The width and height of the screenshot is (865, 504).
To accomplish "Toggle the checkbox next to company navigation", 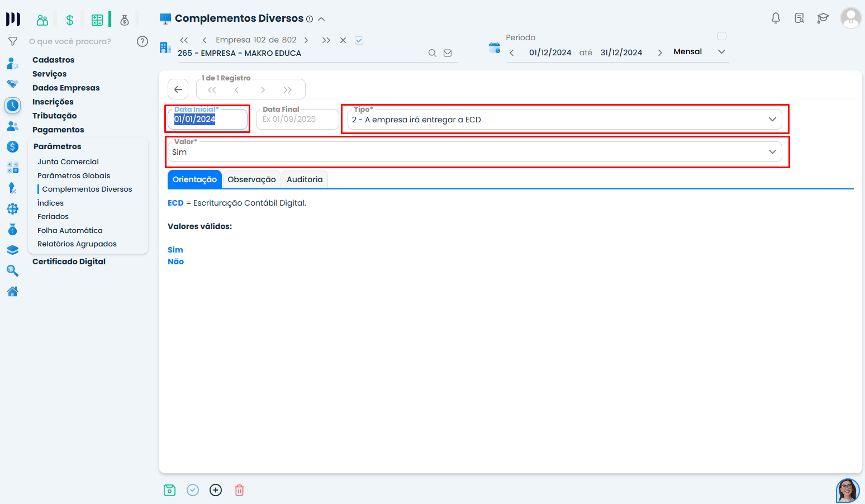I will pyautogui.click(x=359, y=40).
